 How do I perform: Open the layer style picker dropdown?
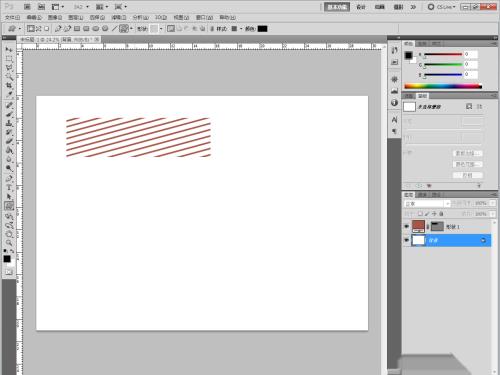pos(241,29)
